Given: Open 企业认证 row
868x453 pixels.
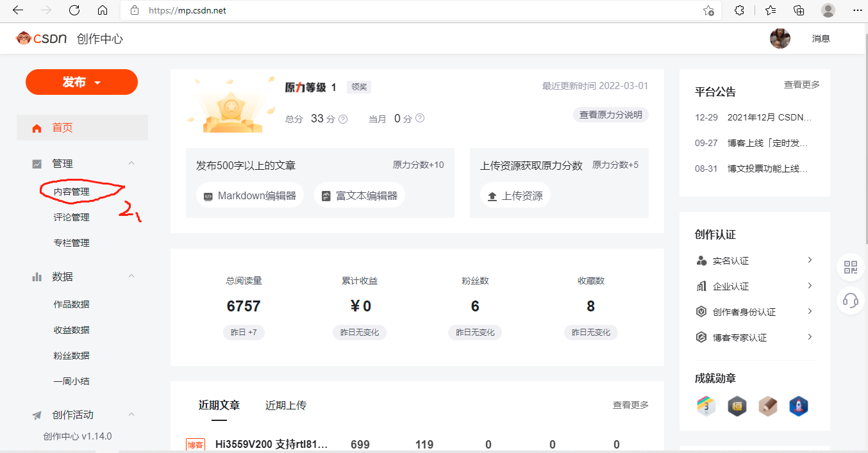Looking at the screenshot, I should pos(755,286).
